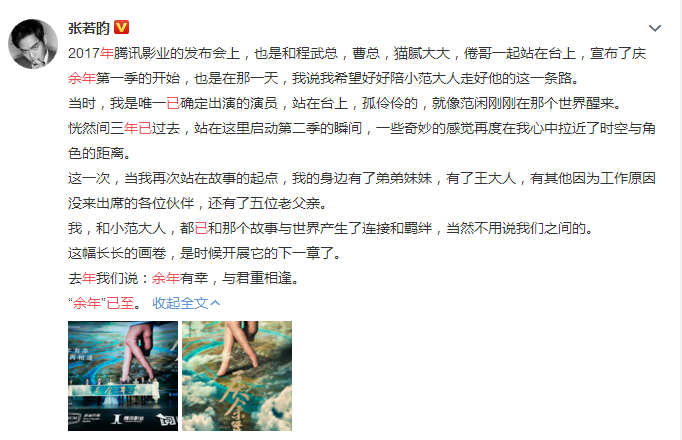Image resolution: width=682 pixels, height=440 pixels.
Task: Click red 余年 before 有幸
Action: pos(166,278)
